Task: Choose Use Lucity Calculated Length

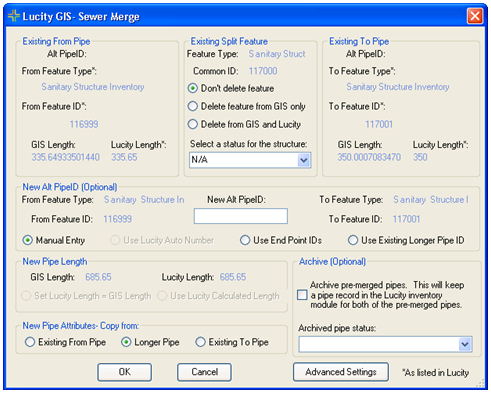Action: pyautogui.click(x=219, y=296)
